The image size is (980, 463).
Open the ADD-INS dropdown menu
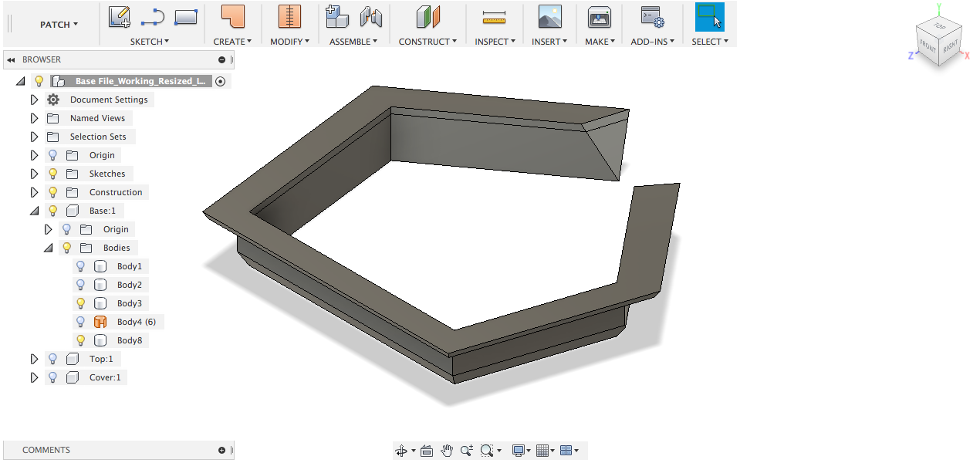coord(653,42)
